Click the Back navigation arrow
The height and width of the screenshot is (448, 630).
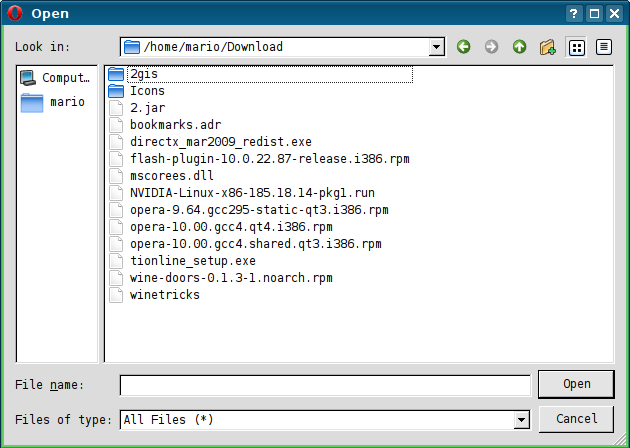coord(463,47)
